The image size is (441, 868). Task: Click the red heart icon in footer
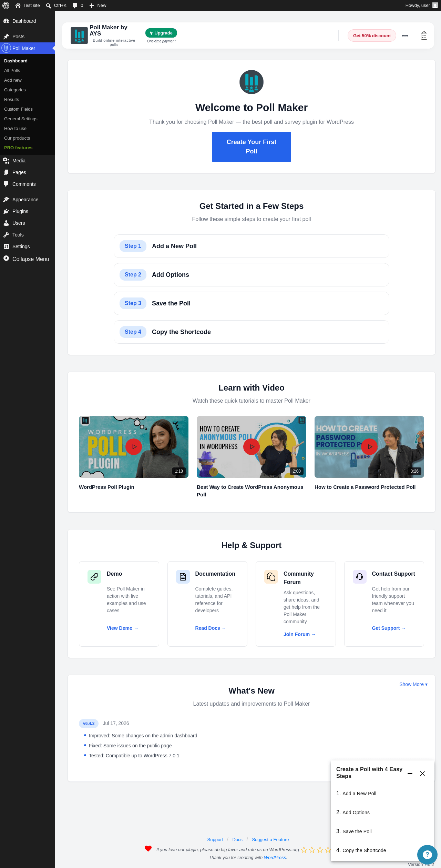tap(148, 849)
